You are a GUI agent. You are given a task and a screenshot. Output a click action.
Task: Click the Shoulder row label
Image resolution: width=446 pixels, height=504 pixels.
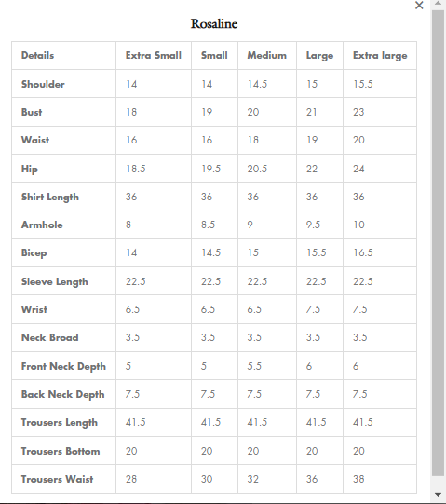point(43,84)
